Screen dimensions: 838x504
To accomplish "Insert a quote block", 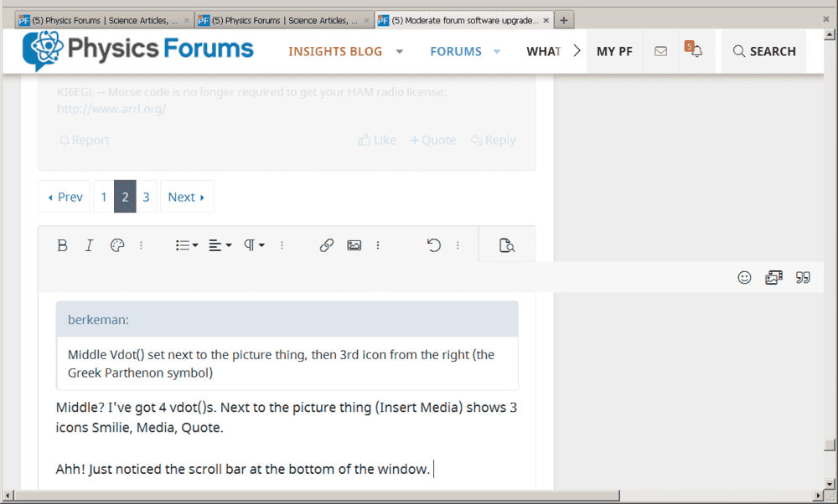I will (x=803, y=278).
